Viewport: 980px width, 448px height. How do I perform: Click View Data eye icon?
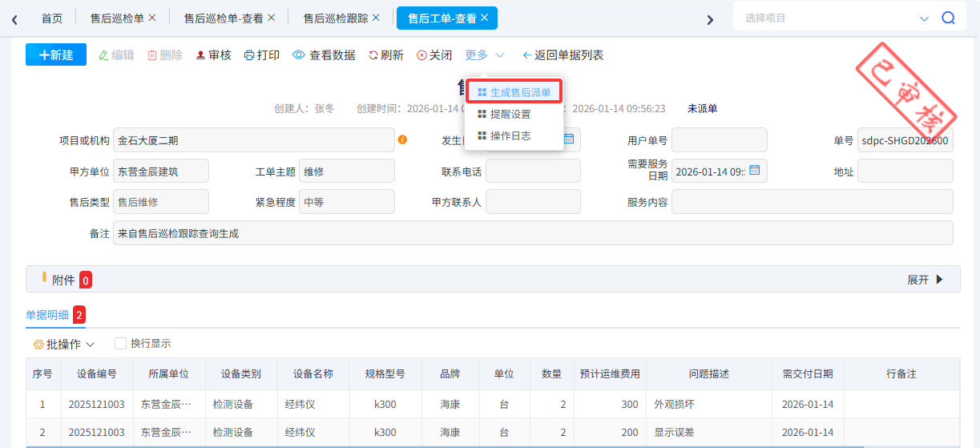tap(298, 55)
